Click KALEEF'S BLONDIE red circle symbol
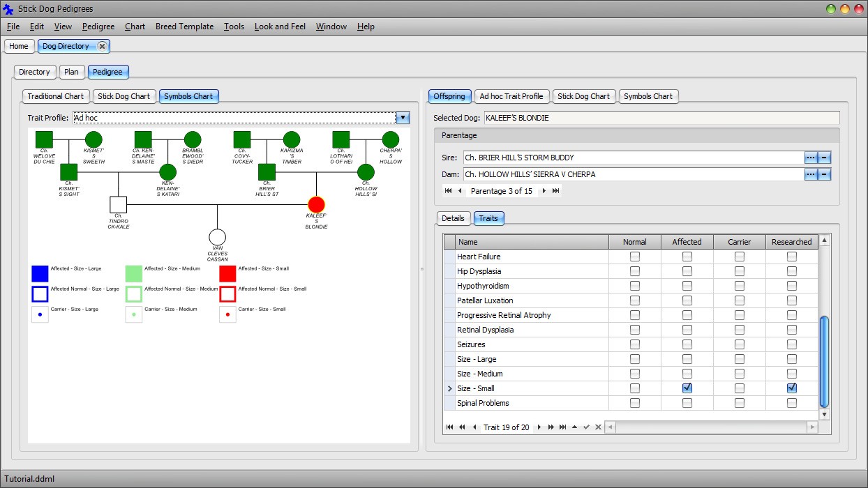The image size is (868, 488). click(x=317, y=204)
